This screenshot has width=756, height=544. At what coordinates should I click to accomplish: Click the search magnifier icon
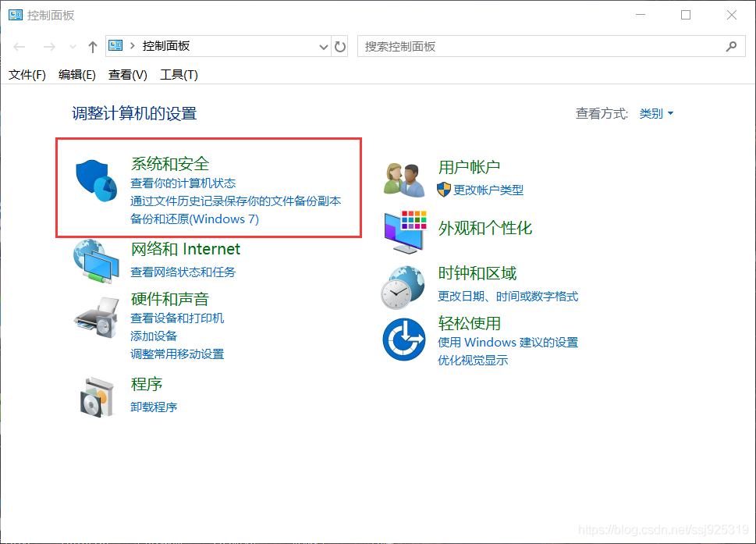point(731,46)
